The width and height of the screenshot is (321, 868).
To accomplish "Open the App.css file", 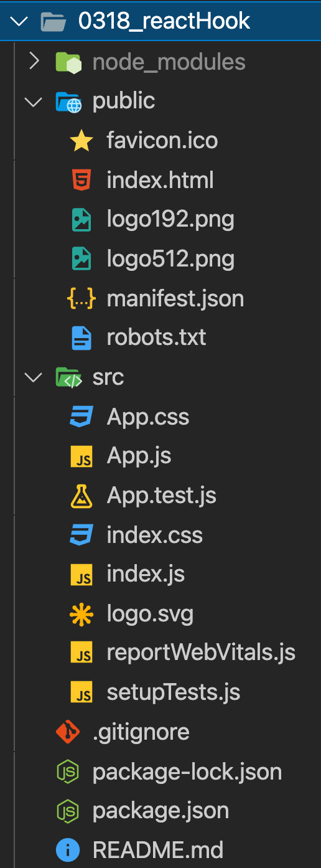I will (x=148, y=418).
